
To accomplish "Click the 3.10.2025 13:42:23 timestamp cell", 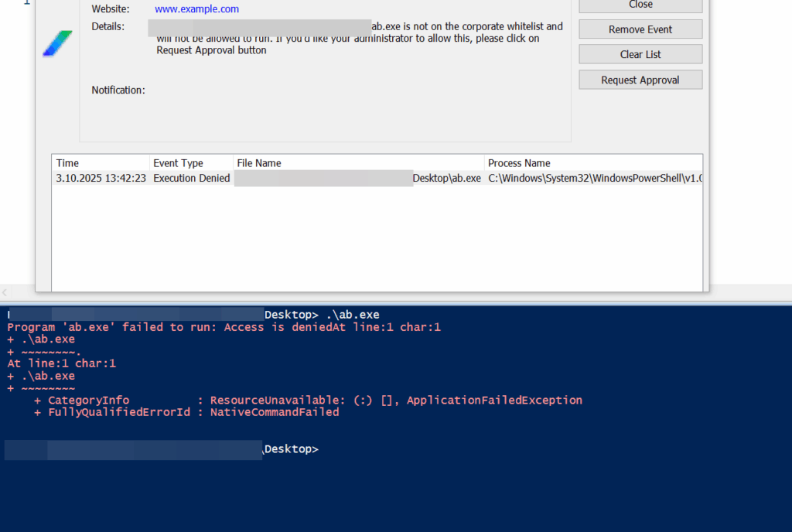I will pos(101,178).
